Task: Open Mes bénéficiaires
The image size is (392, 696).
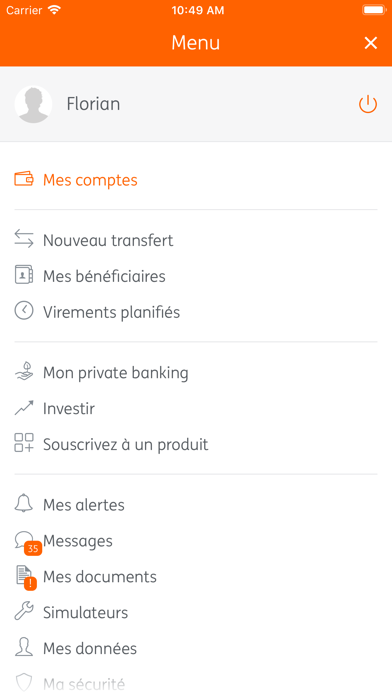Action: point(104,276)
